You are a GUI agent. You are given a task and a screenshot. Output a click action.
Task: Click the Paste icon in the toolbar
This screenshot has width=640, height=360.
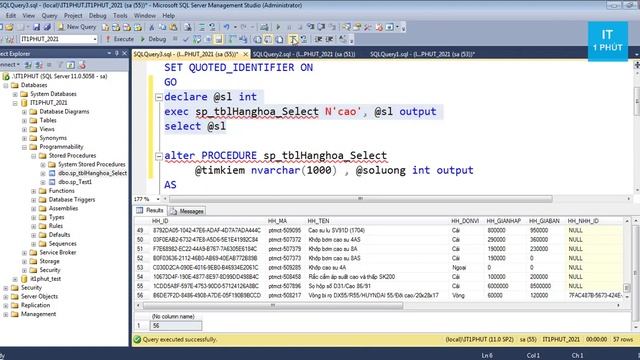pyautogui.click(x=173, y=27)
